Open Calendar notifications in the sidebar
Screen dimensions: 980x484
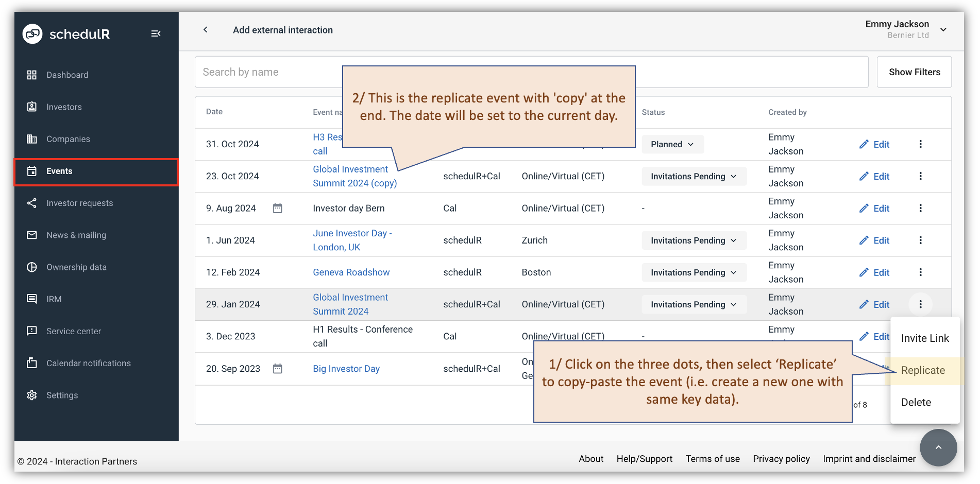pyautogui.click(x=32, y=363)
